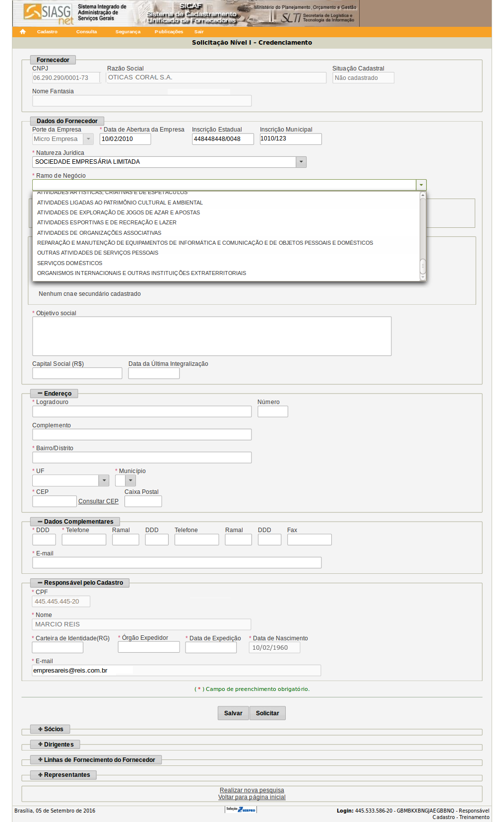Choose ATIVIDADES LIGADAS AO PATRIMÔNIO CULTURAL E AMBIENTAL

[x=120, y=203]
